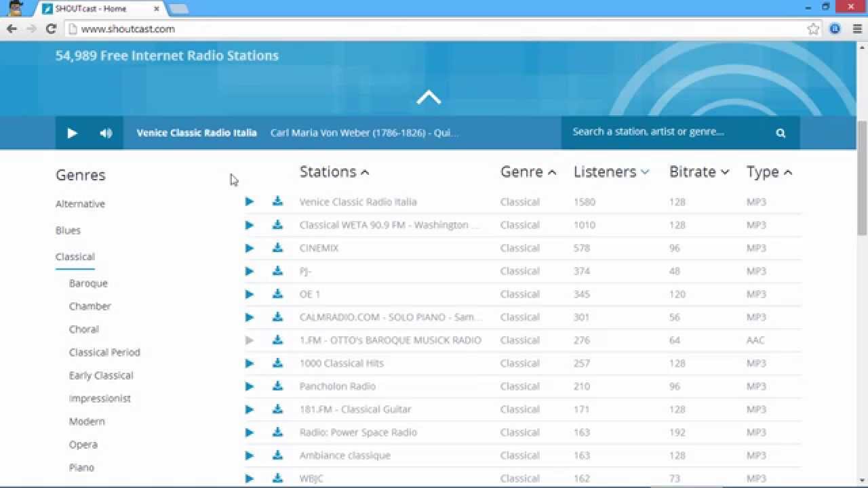The height and width of the screenshot is (488, 868).
Task: Select the Impressionist subgenre
Action: [x=100, y=399]
